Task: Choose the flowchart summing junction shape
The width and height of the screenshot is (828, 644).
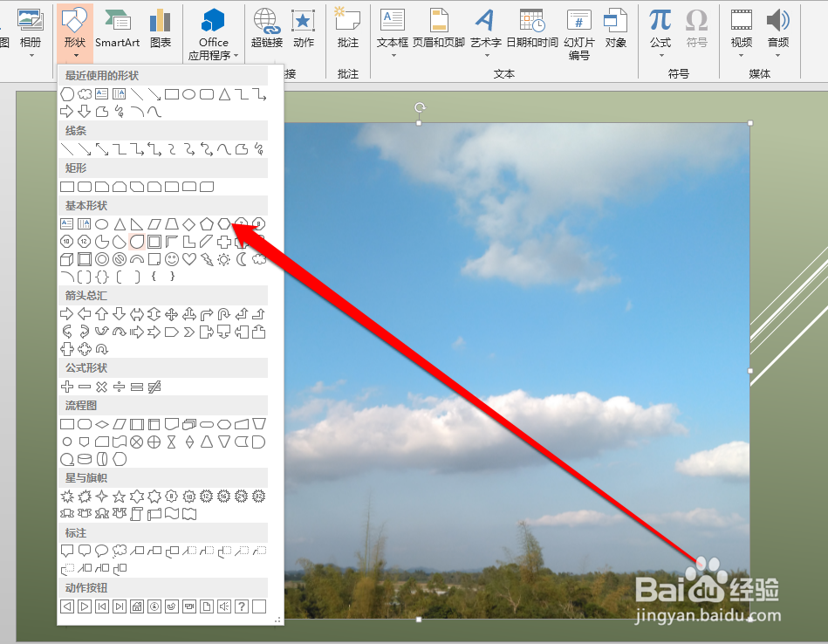Action: click(137, 442)
